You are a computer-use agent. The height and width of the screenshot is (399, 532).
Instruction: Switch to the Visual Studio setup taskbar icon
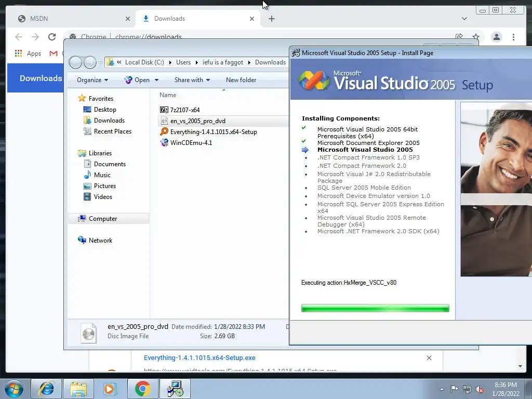pos(175,389)
